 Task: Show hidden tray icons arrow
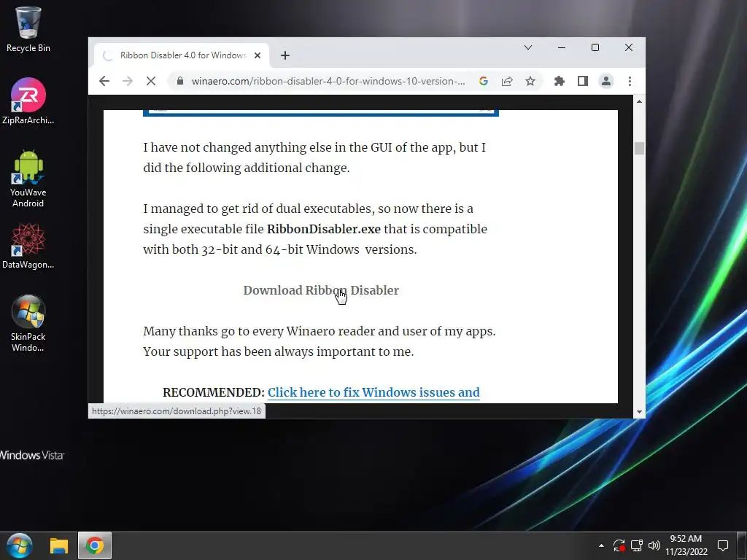pos(601,545)
